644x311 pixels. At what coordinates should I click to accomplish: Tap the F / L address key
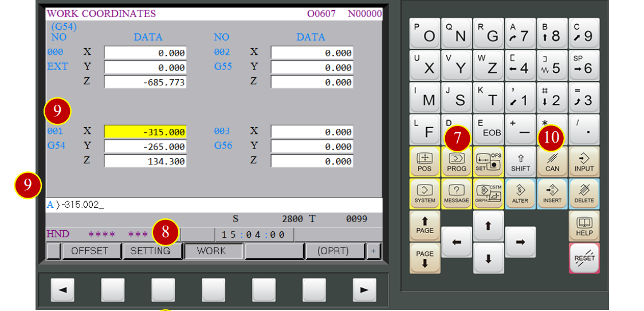click(x=425, y=130)
